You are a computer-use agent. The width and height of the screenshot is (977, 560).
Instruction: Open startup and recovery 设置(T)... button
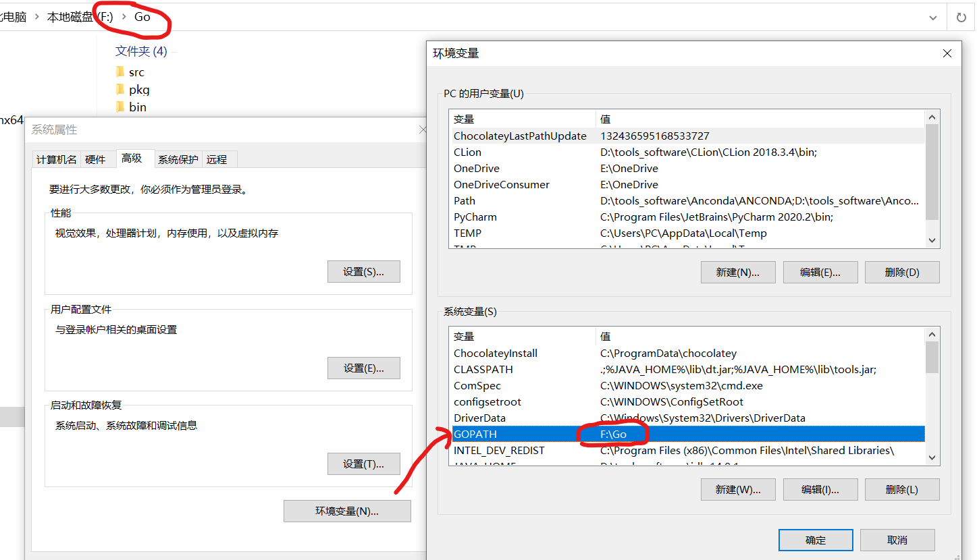point(363,464)
